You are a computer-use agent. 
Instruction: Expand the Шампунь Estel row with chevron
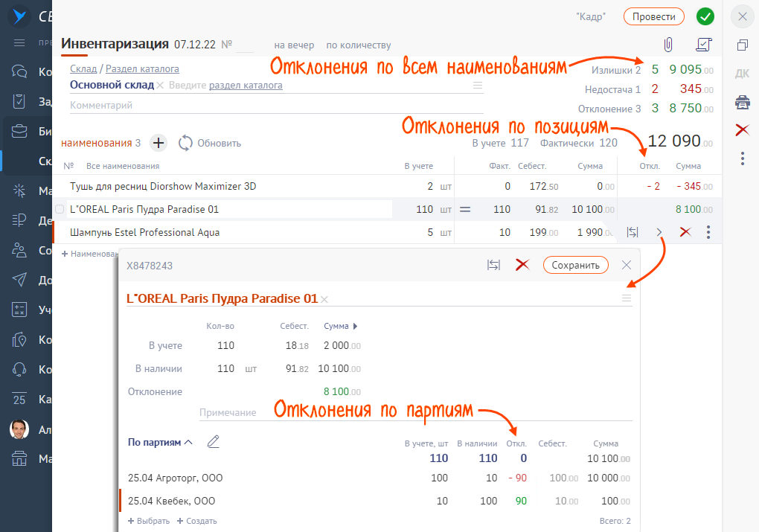tap(659, 233)
